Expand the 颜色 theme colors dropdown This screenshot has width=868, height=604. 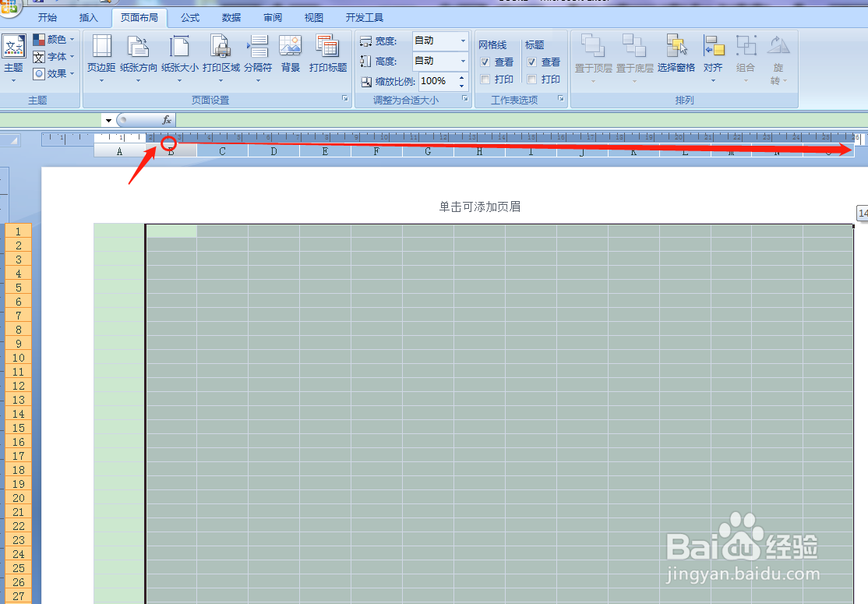coord(70,39)
